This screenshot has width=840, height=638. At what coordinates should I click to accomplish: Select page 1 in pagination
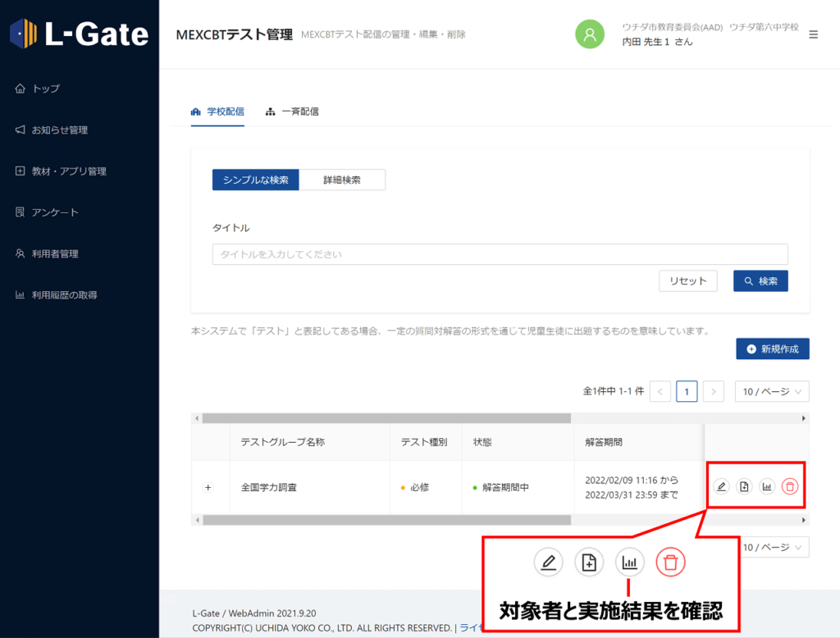tap(687, 391)
